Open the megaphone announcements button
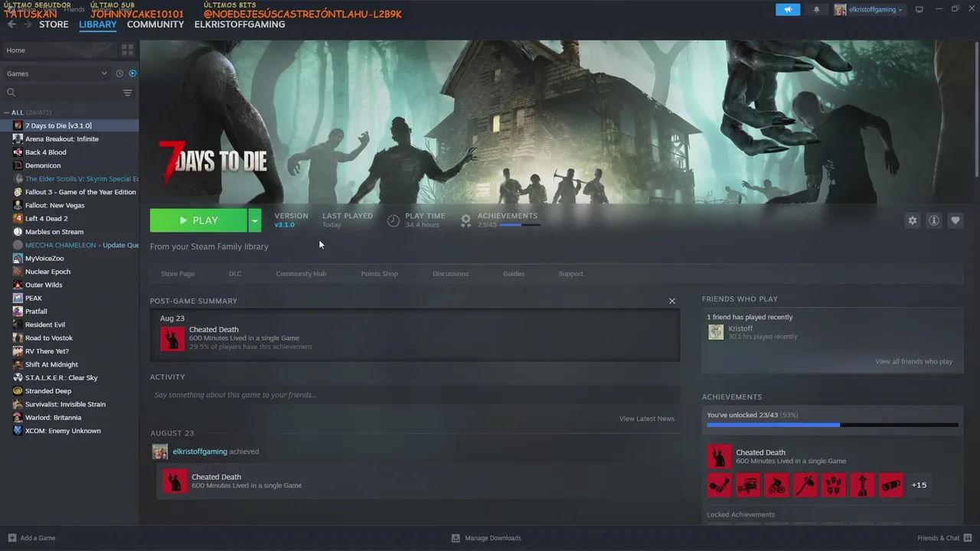The width and height of the screenshot is (980, 551). (787, 10)
